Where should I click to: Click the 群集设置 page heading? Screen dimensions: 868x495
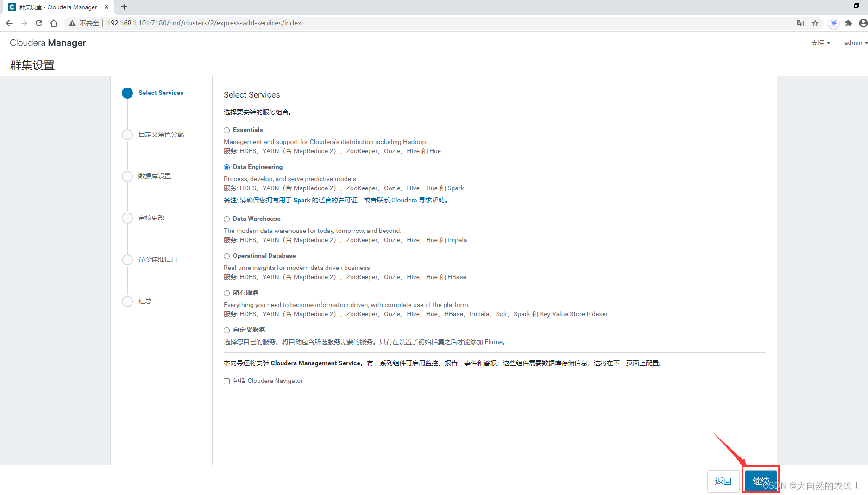(32, 65)
